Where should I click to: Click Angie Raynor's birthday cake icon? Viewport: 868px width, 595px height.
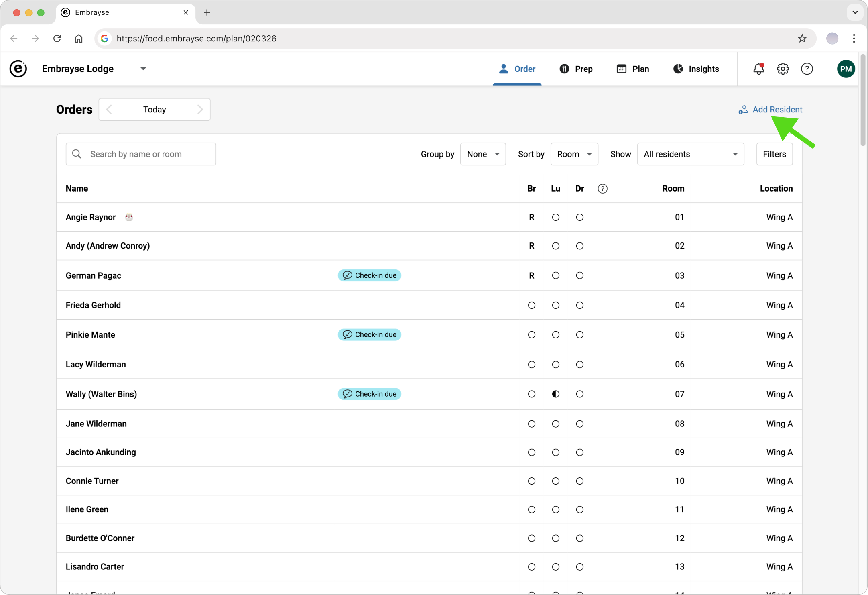(129, 217)
